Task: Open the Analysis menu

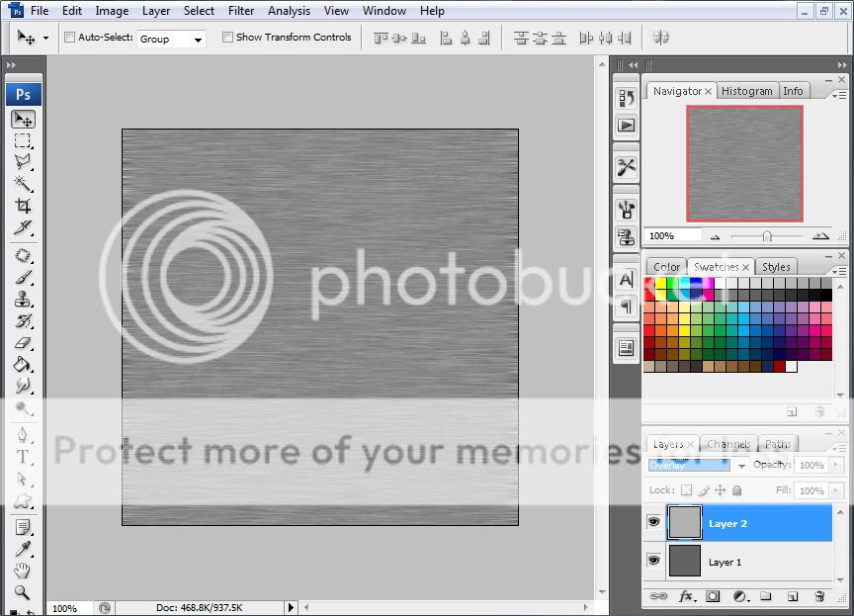Action: point(290,11)
